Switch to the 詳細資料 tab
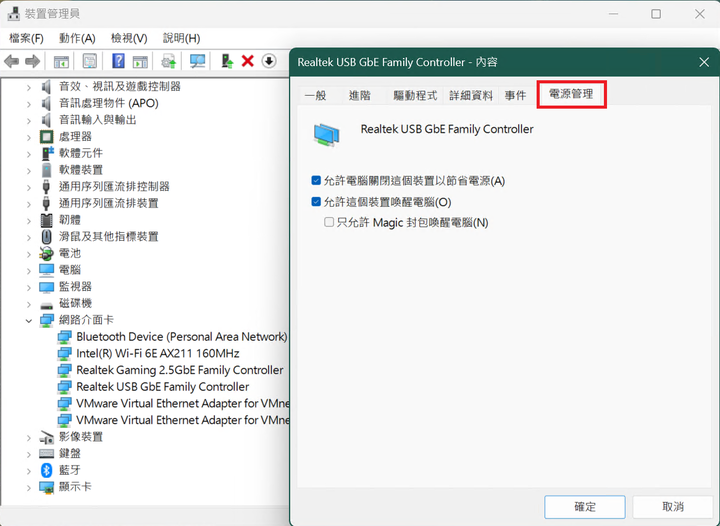Screen dimensions: 720x526 click(x=471, y=95)
